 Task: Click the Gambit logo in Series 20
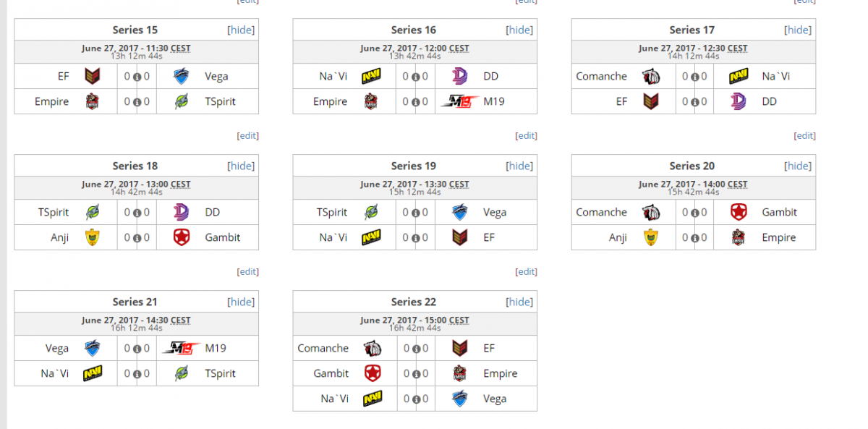point(739,212)
